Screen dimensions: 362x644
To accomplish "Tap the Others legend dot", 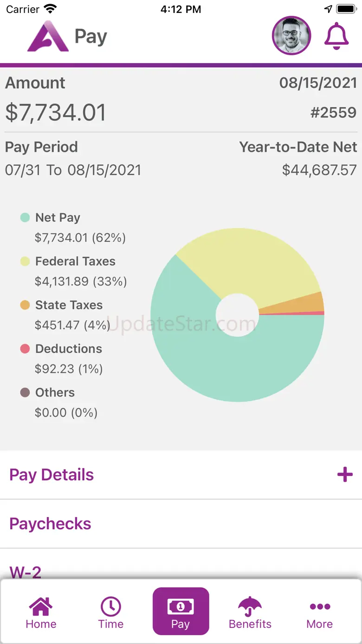I will (x=25, y=392).
